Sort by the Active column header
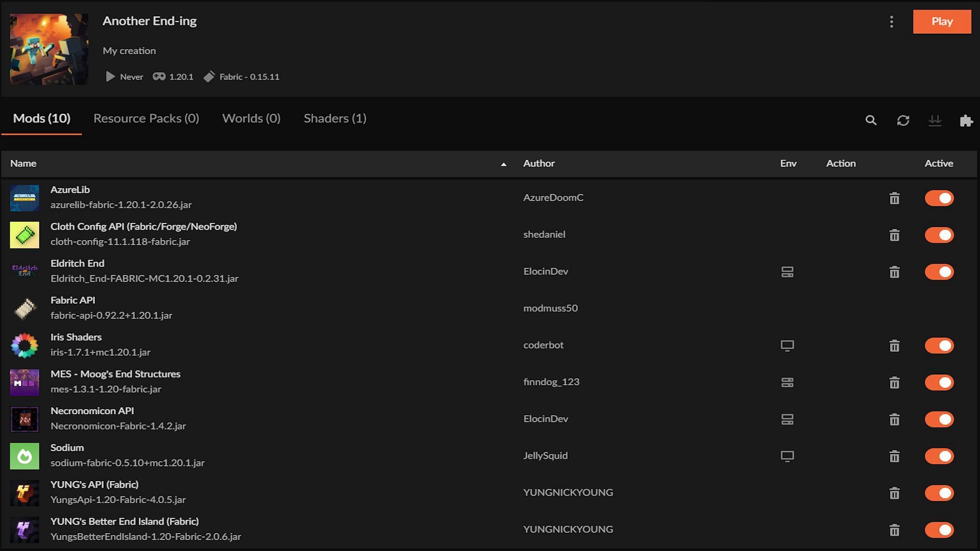 tap(939, 163)
